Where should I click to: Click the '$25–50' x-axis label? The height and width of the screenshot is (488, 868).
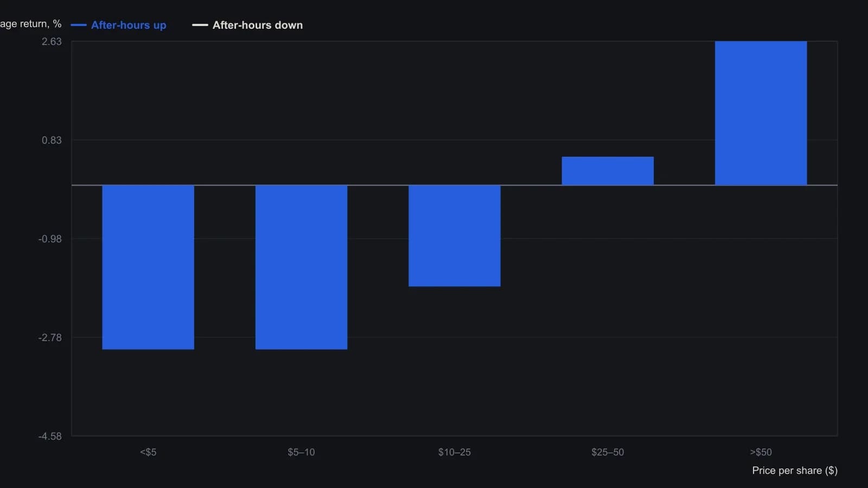click(x=608, y=452)
